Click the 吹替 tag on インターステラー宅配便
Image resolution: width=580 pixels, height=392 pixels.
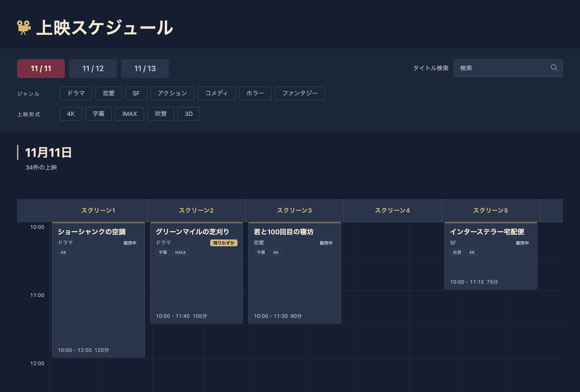pyautogui.click(x=457, y=252)
